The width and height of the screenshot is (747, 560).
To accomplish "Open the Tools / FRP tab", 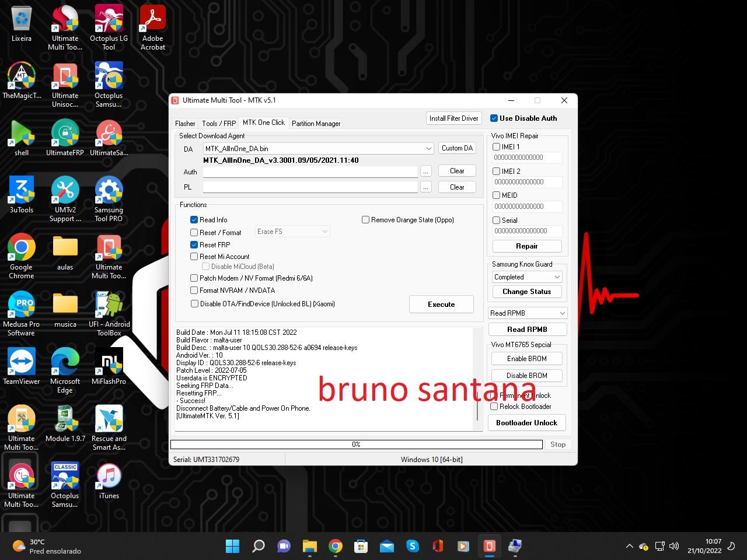I will pos(219,124).
